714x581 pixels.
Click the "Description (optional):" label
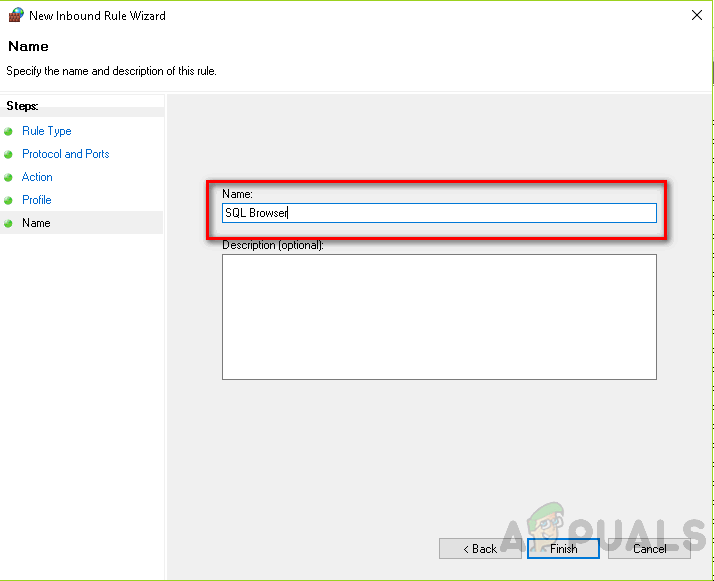point(273,245)
